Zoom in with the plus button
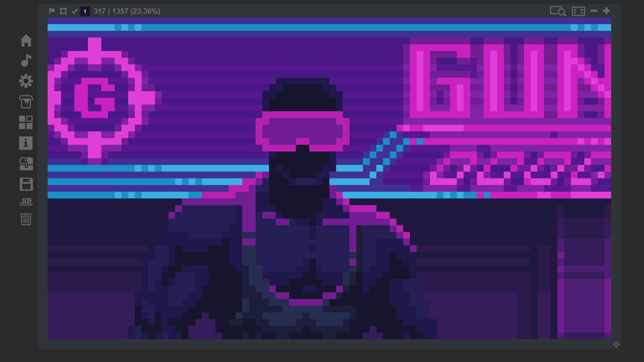Image resolution: width=644 pixels, height=362 pixels. coord(606,11)
